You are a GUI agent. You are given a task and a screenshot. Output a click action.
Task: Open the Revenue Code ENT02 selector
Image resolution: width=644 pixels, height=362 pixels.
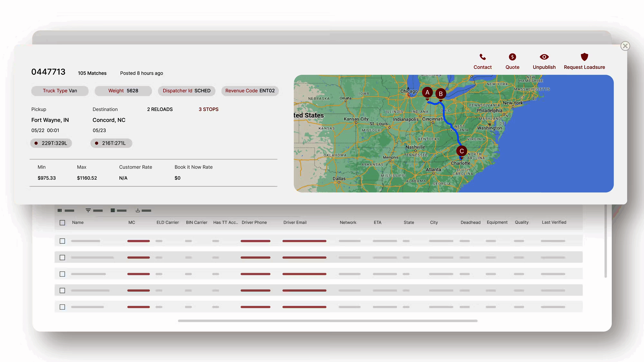pyautogui.click(x=250, y=91)
